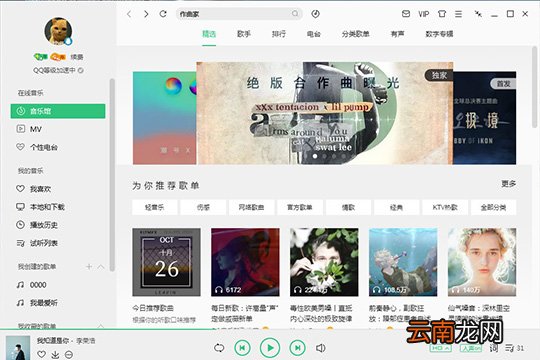
Task: Open the user avatar profile
Action: 59,31
